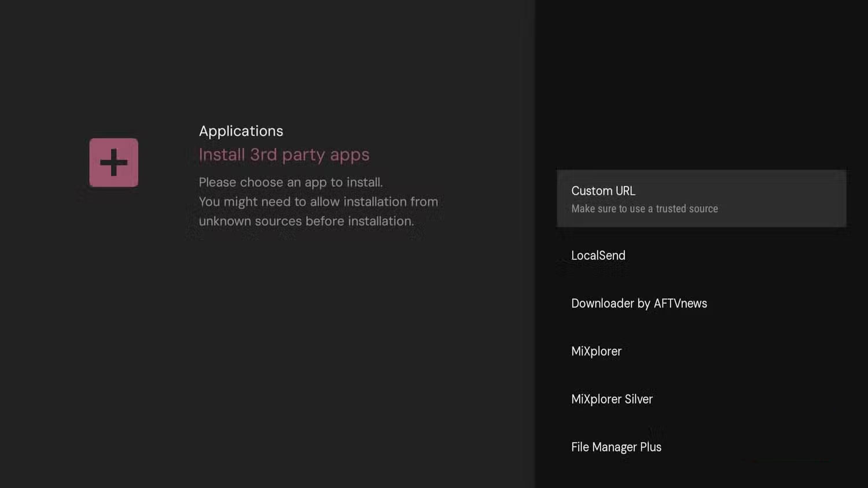Click the Applications section title

[241, 131]
